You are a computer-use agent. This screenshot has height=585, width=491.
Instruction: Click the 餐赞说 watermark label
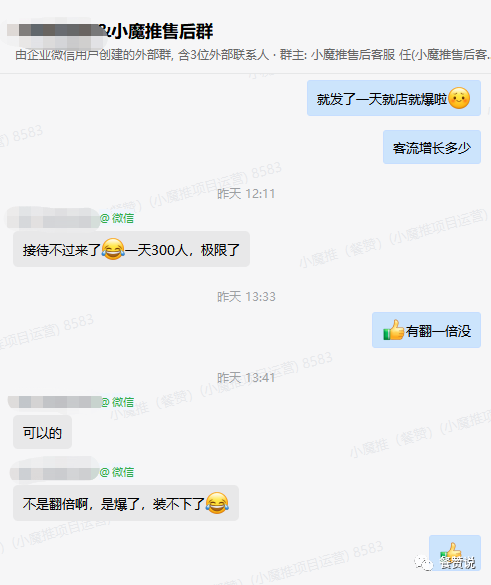tap(458, 563)
